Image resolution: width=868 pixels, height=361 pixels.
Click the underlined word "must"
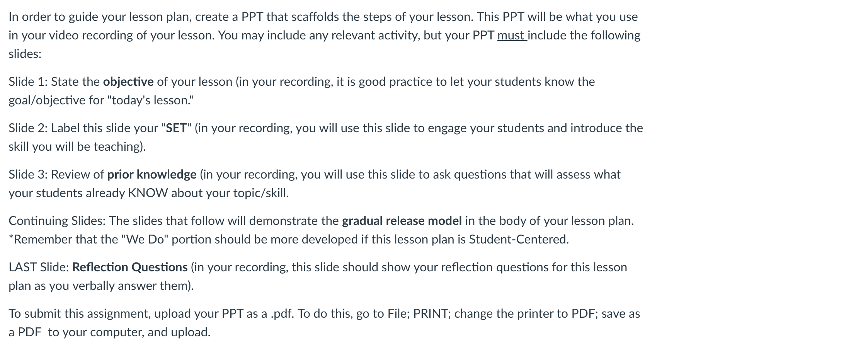point(511,36)
